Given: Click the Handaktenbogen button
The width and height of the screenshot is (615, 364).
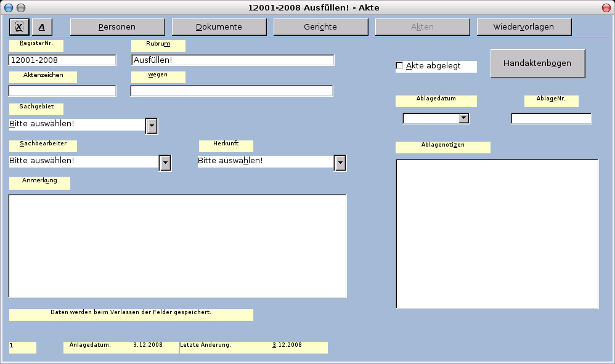Looking at the screenshot, I should pyautogui.click(x=537, y=63).
